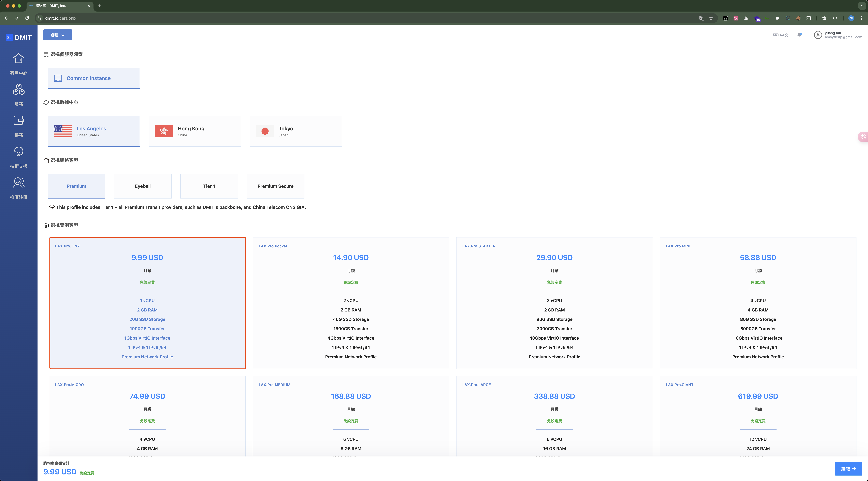Click the United States flag icon
868x481 pixels.
63,131
